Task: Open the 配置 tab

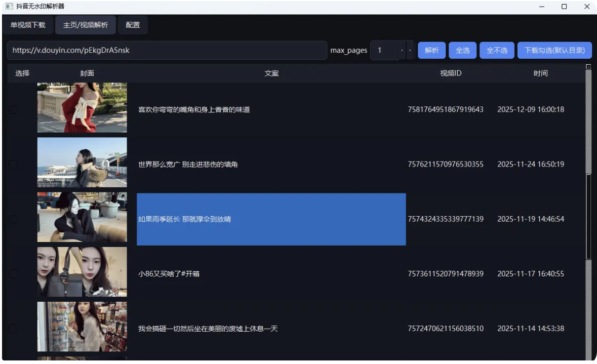Action: pos(133,25)
